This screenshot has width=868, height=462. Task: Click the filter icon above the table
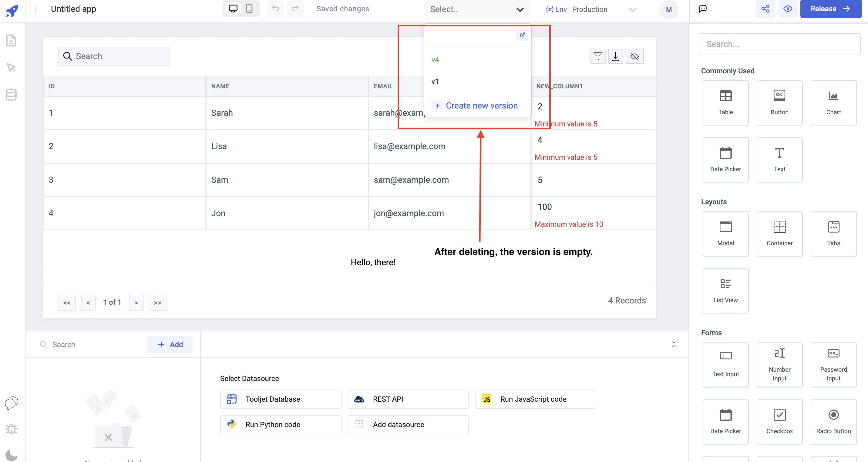(x=597, y=56)
